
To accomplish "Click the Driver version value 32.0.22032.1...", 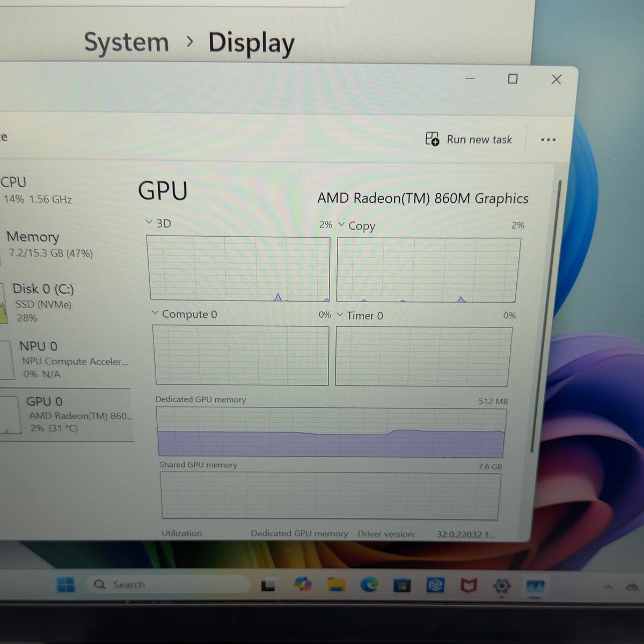I will click(x=466, y=534).
